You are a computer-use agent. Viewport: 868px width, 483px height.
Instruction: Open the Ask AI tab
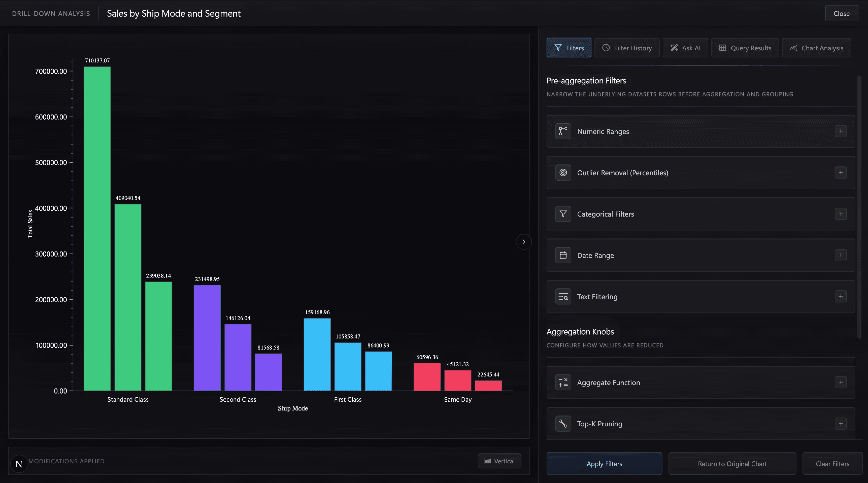(x=685, y=48)
